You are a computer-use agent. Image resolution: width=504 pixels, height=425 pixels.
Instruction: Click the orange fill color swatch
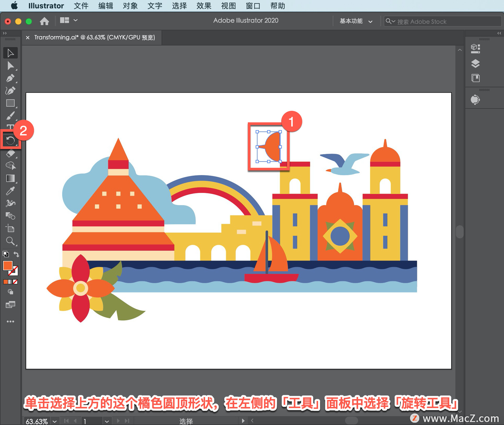(8, 266)
